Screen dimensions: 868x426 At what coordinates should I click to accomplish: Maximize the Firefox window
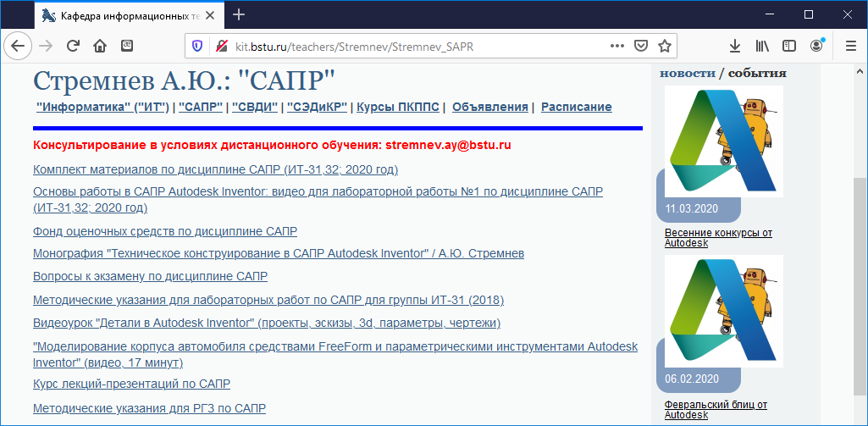809,14
